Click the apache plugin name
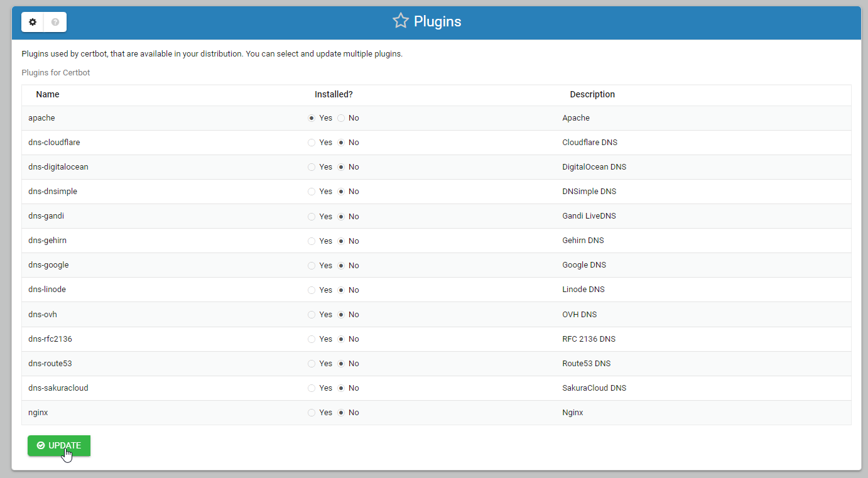Viewport: 868px width, 478px height. point(41,118)
